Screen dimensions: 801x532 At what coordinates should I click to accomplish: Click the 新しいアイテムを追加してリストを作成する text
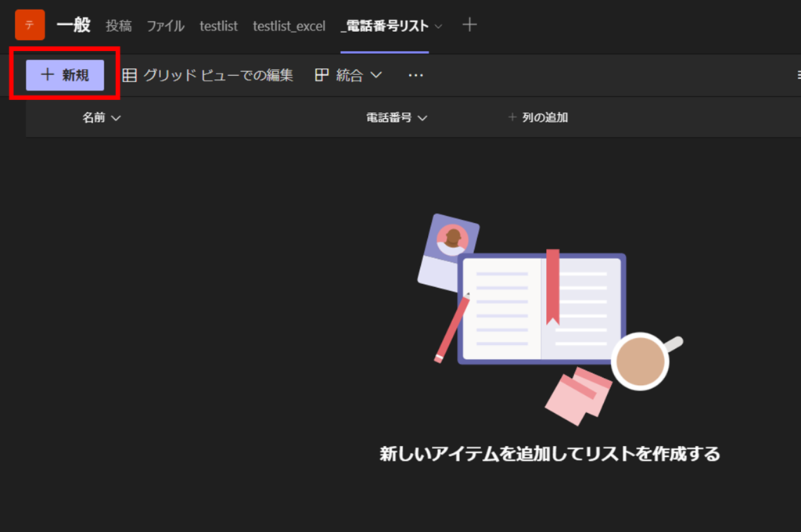click(x=550, y=454)
